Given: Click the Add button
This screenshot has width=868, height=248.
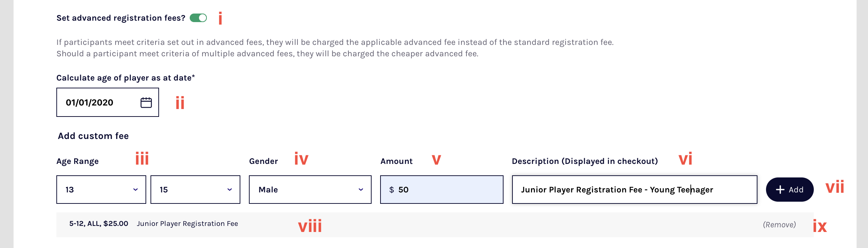Looking at the screenshot, I should (x=790, y=190).
